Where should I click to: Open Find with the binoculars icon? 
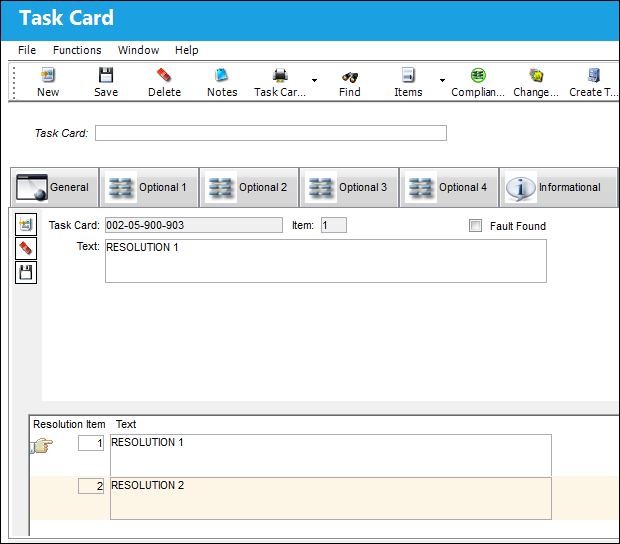[x=350, y=77]
